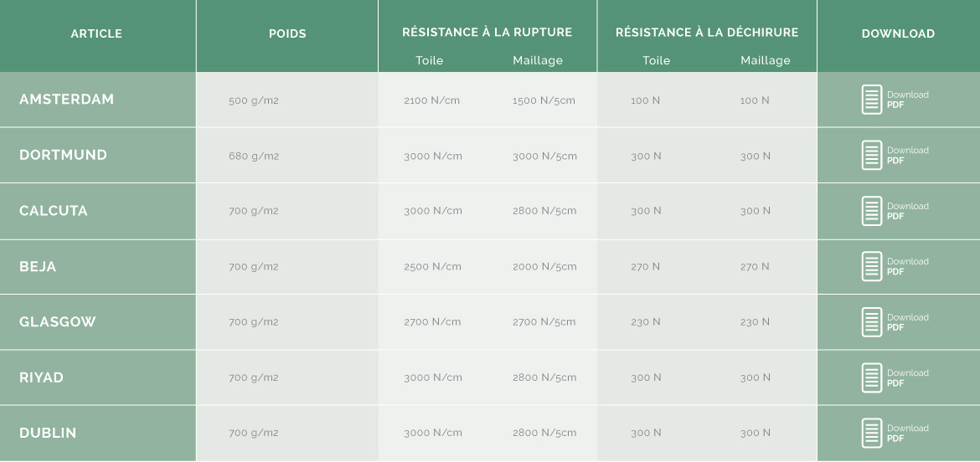Viewport: 980px width, 462px height.
Task: Click the PDF document icon for Beja
Action: 872,267
